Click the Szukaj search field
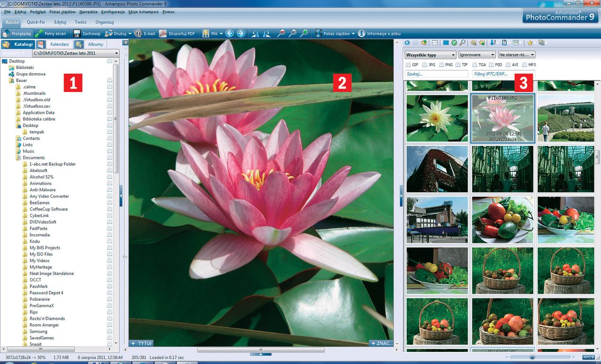 (437, 74)
